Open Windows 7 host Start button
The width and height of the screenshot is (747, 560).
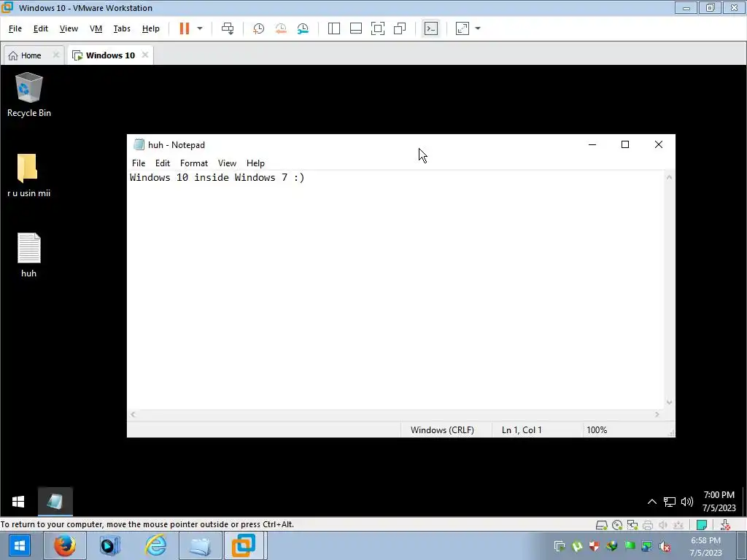pyautogui.click(x=20, y=545)
